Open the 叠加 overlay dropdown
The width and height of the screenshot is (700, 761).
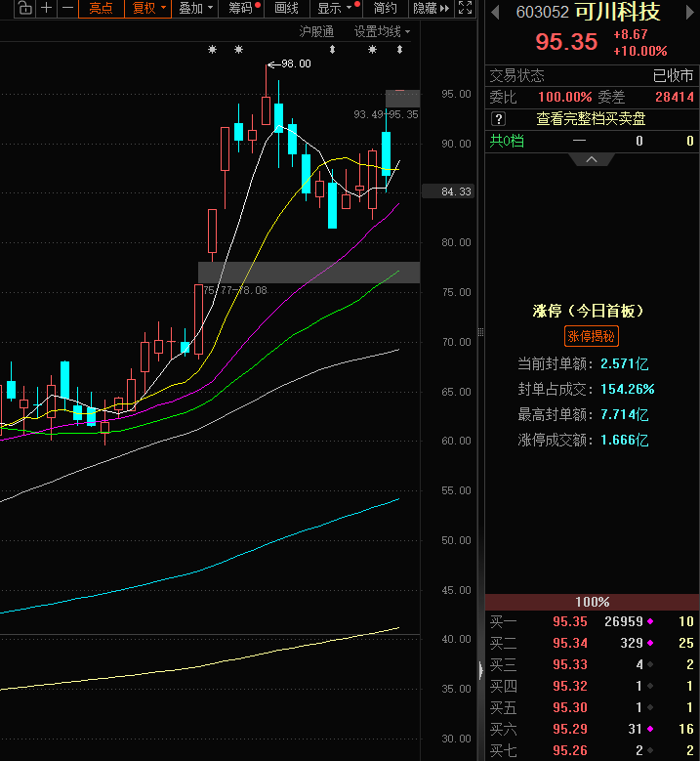click(195, 8)
